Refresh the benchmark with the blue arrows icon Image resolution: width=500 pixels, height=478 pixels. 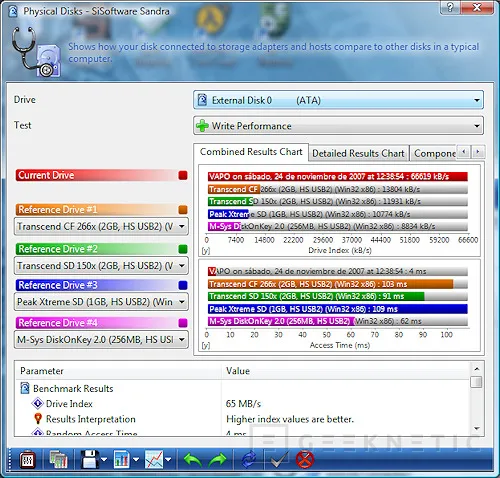(x=249, y=460)
